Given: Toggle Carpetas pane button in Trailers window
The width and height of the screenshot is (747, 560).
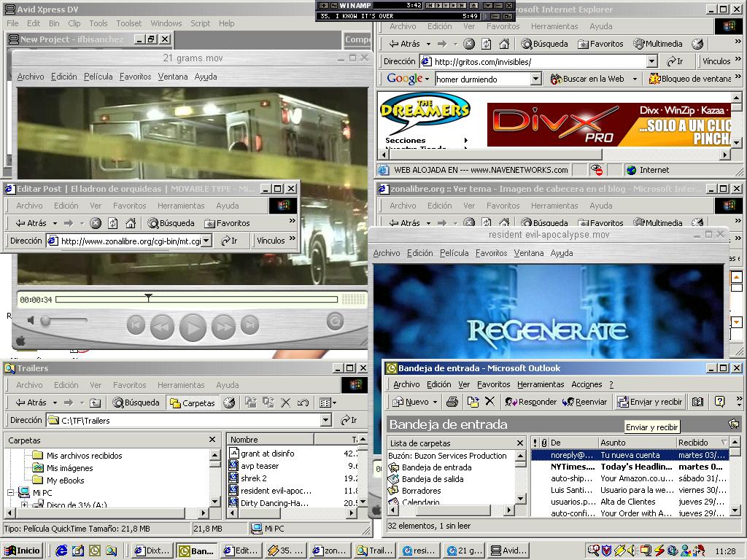Looking at the screenshot, I should tap(193, 402).
